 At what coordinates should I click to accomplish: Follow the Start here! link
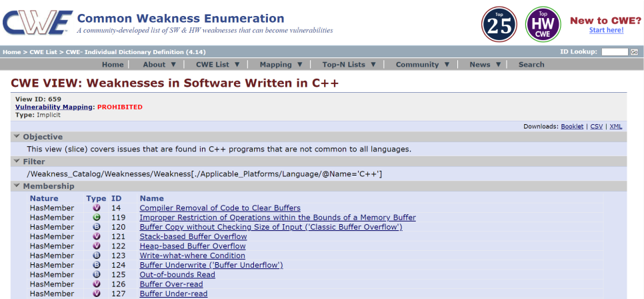click(606, 31)
